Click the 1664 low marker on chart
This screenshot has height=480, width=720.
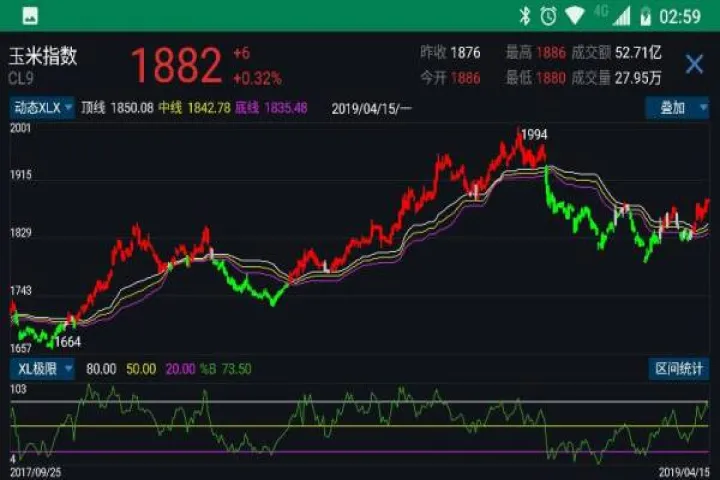coord(67,342)
